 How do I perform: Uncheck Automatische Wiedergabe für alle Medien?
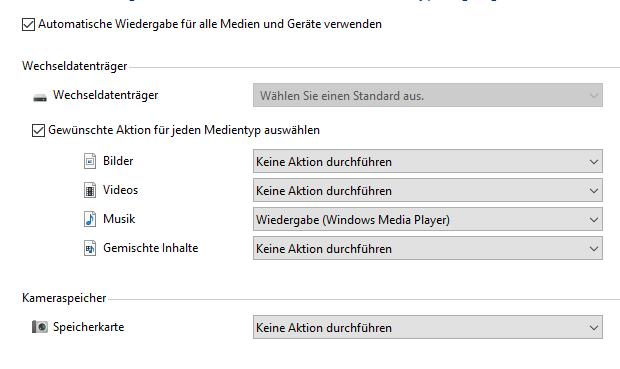point(28,24)
